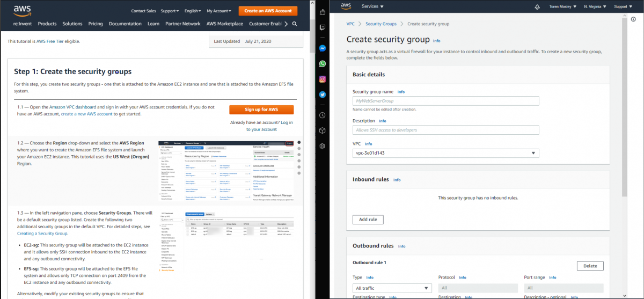Viewport: 644px width, 299px height.
Task: Click Info beside the VPC label
Action: click(369, 144)
